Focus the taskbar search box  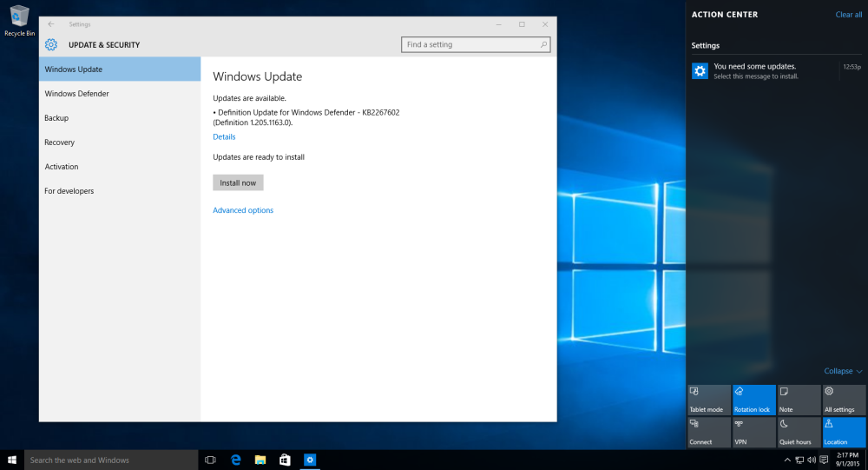[x=111, y=460]
